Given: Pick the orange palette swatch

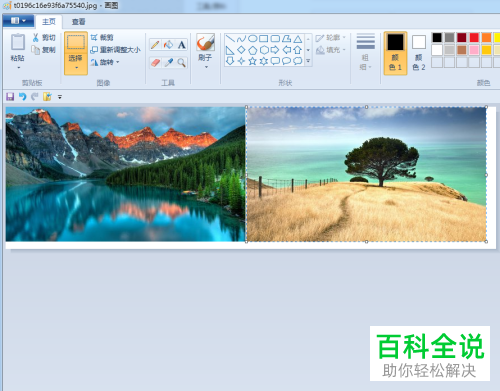Looking at the screenshot, I should coord(486,38).
